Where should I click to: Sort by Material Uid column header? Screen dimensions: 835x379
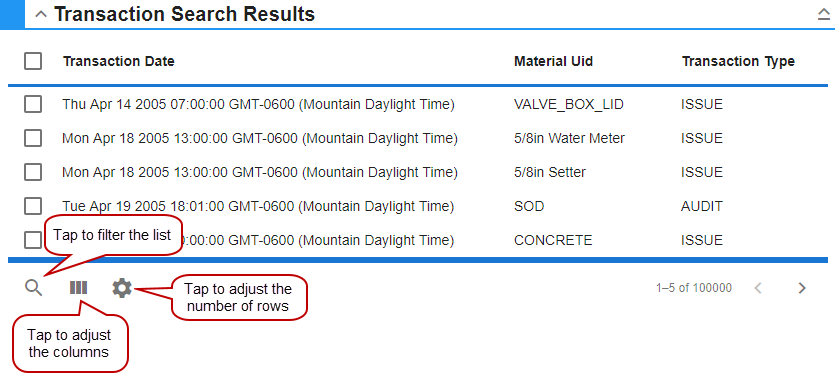[553, 61]
